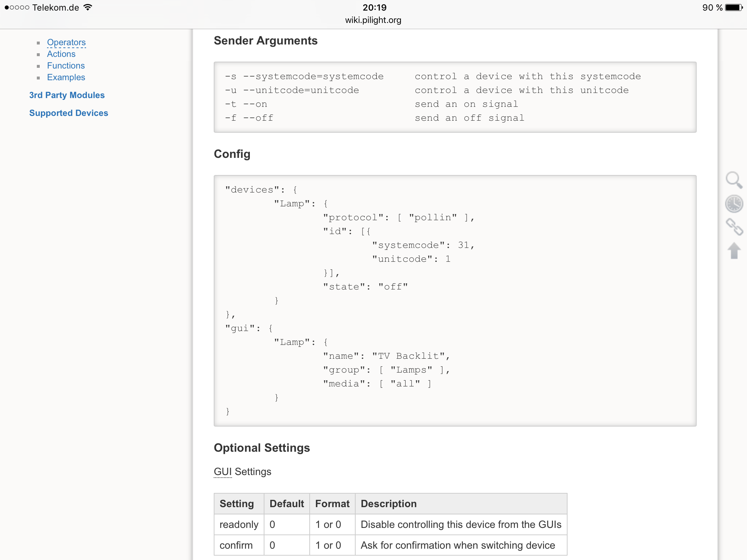Tap the battery indicator icon
The height and width of the screenshot is (560, 747).
[733, 7]
